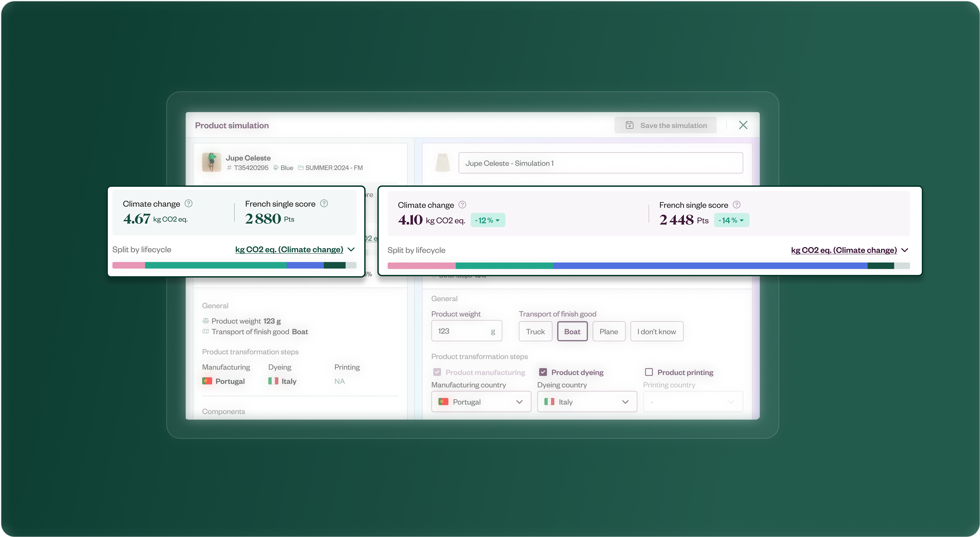
Task: Open Dyeing country dropdown
Action: click(587, 402)
